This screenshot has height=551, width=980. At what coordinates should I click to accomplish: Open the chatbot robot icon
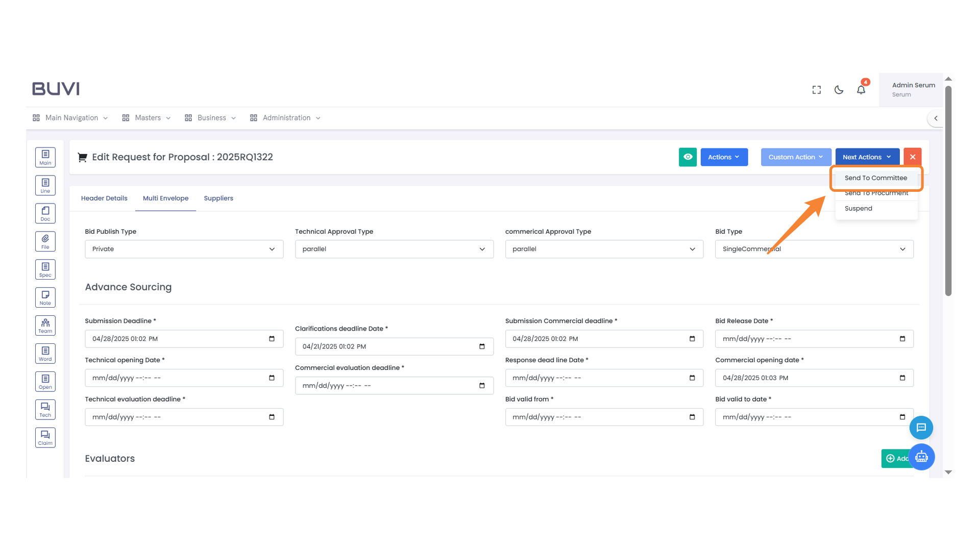(921, 457)
